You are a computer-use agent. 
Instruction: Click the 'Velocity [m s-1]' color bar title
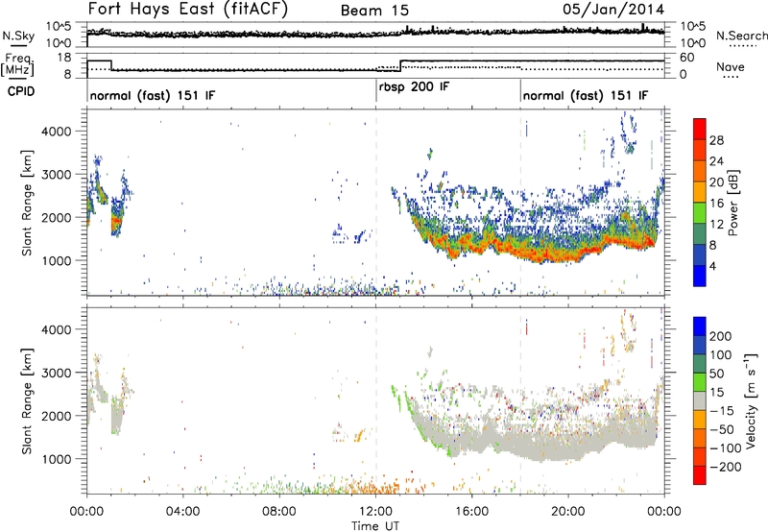[x=751, y=400]
